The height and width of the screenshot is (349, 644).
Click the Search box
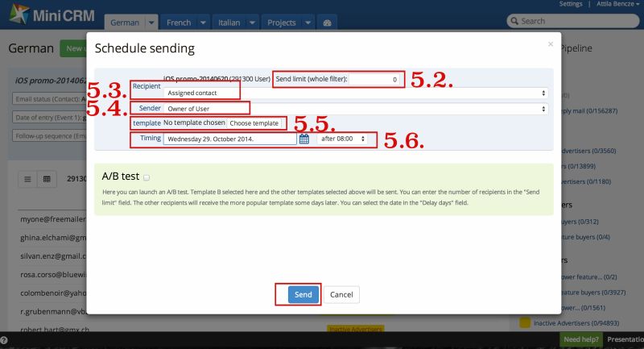pos(573,21)
